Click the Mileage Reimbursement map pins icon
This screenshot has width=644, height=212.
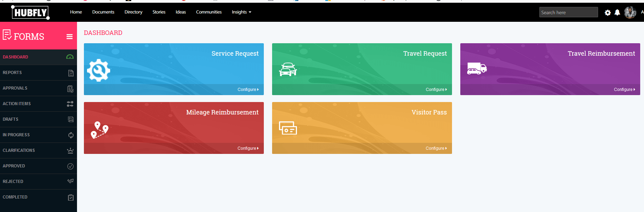99,130
